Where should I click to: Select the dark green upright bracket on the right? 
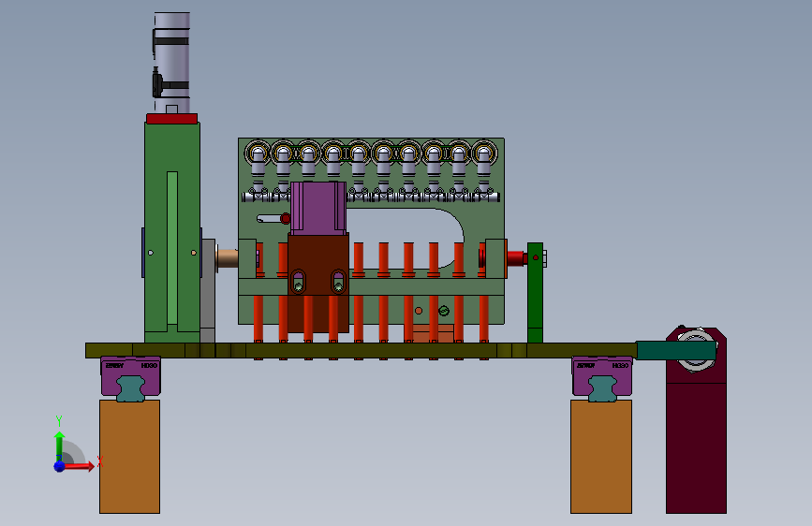(x=535, y=293)
